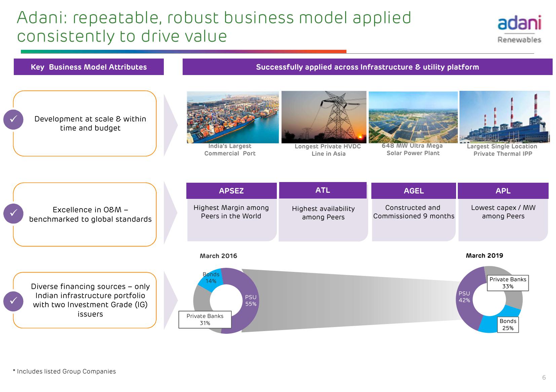Click 'Diverse financing sources' attribute text
The height and width of the screenshot is (392, 556).
90,300
